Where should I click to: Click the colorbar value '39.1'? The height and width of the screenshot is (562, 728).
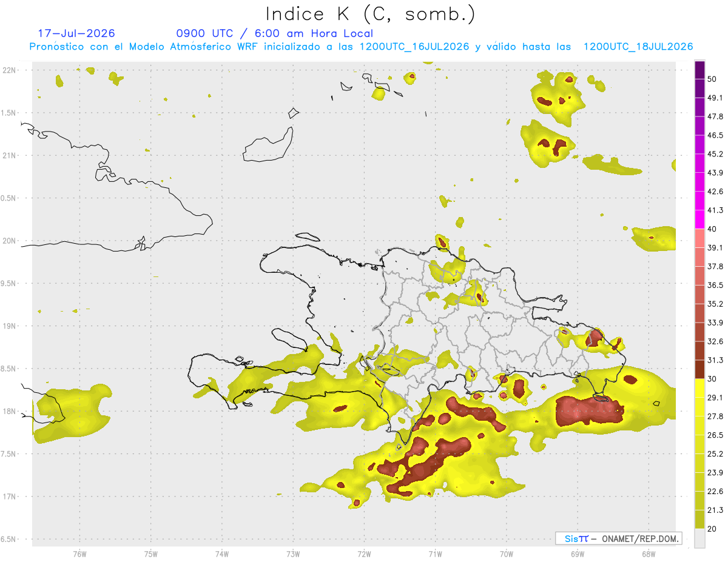(x=715, y=248)
